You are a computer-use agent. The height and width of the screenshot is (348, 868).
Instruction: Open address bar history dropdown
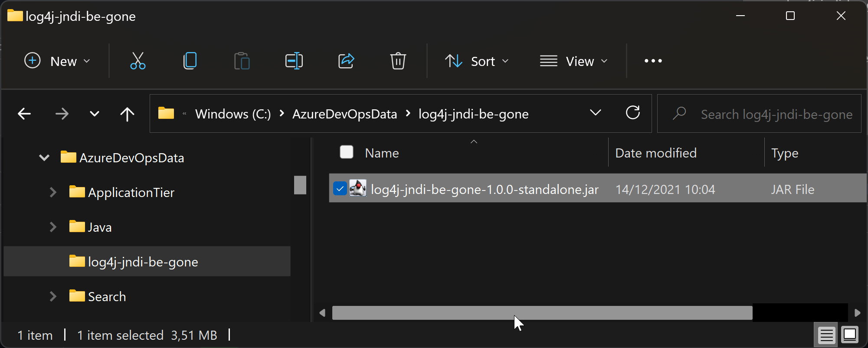coord(596,113)
